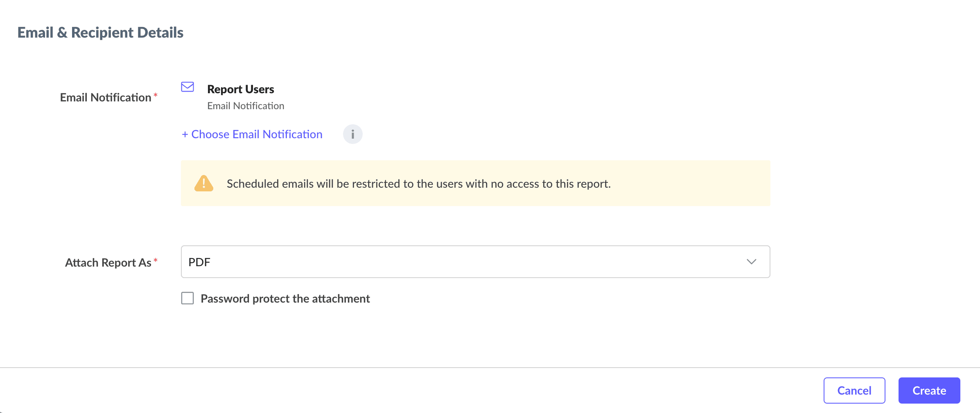Click the red asterisk beside Attach Report As
The image size is (980, 413).
pyautogui.click(x=156, y=261)
